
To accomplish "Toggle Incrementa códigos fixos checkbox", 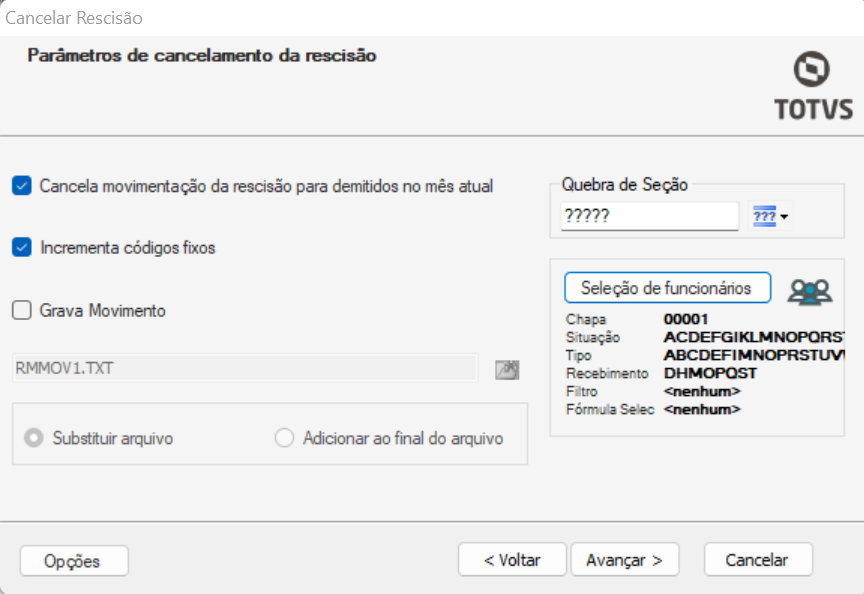I will tap(22, 247).
